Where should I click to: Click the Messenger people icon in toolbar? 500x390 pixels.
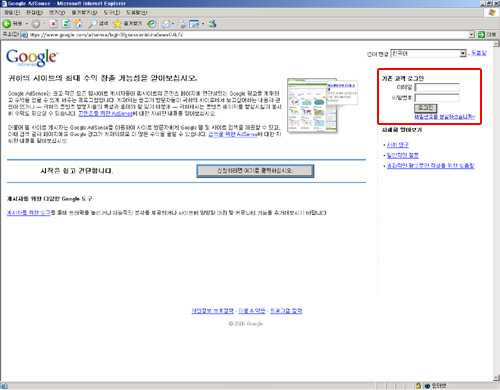tap(212, 24)
